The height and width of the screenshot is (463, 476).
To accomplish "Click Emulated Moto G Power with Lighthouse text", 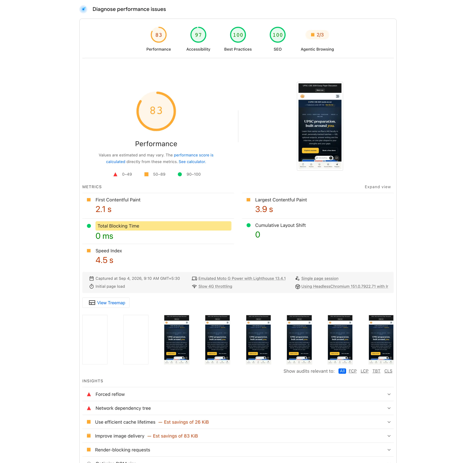I will (242, 278).
